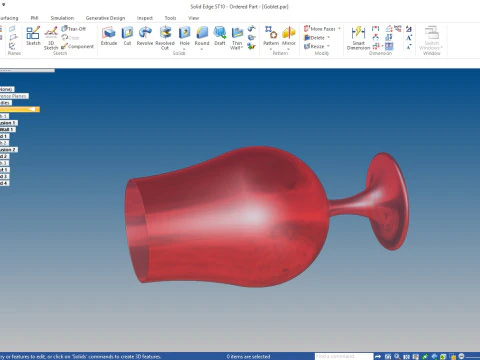
Task: Choose the Component sketch command
Action: 77,46
